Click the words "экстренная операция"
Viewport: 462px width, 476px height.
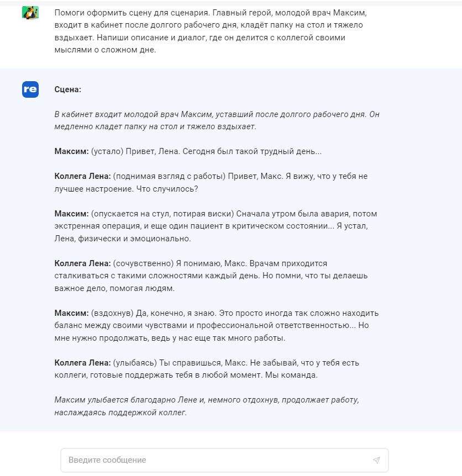click(x=91, y=226)
